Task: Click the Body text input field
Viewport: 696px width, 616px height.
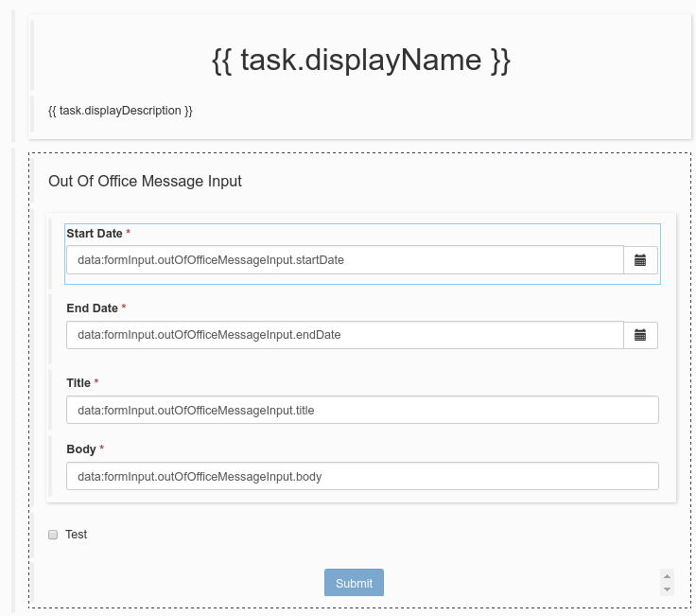Action: coord(361,476)
